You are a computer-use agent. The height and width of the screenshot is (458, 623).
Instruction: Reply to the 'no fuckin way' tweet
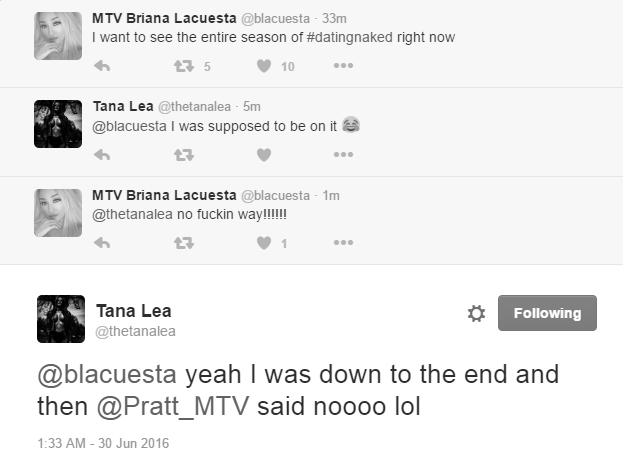pyautogui.click(x=102, y=243)
